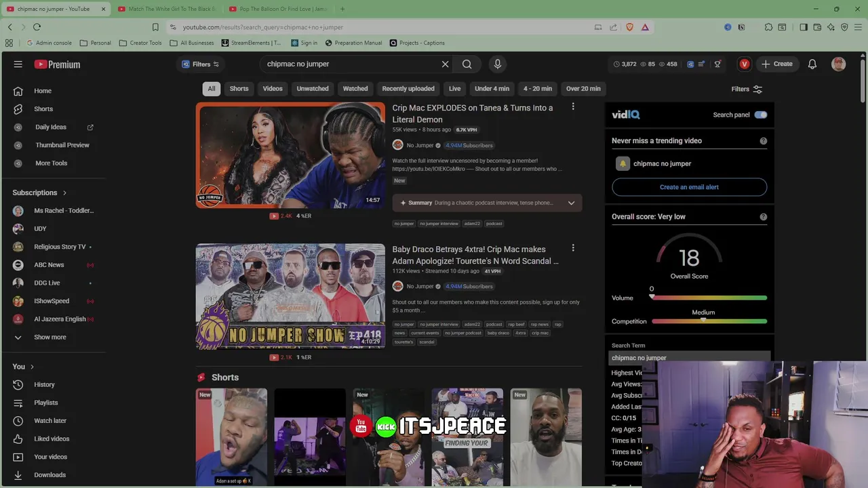Expand the video Summary chevron

(x=571, y=203)
